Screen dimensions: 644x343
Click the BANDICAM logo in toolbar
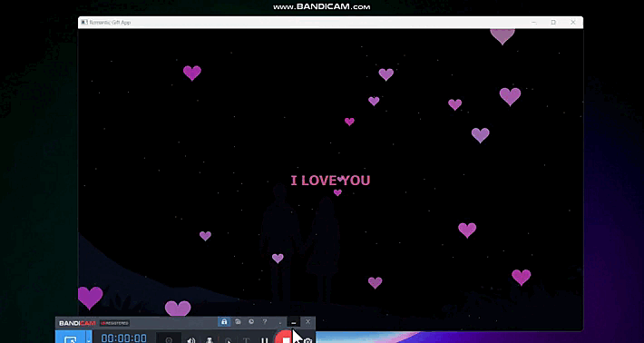pyautogui.click(x=77, y=323)
